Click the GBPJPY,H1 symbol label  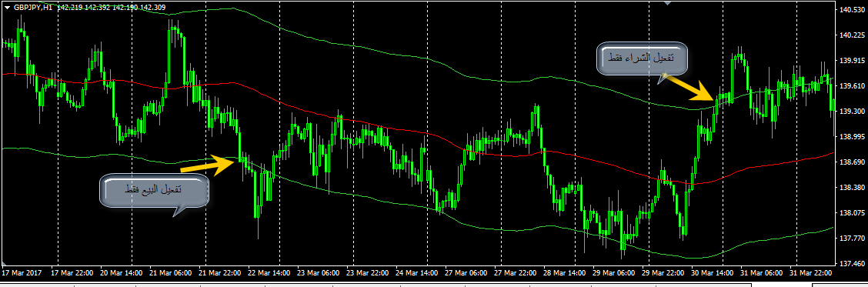[32, 7]
